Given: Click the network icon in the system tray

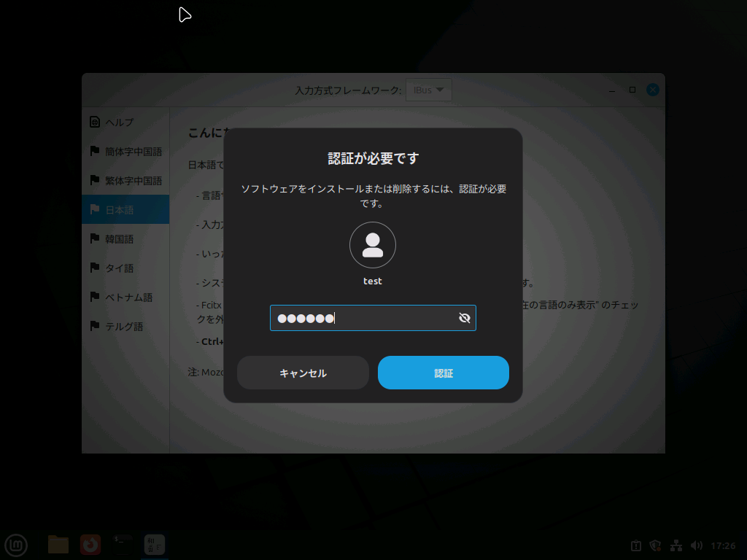Looking at the screenshot, I should click(675, 545).
